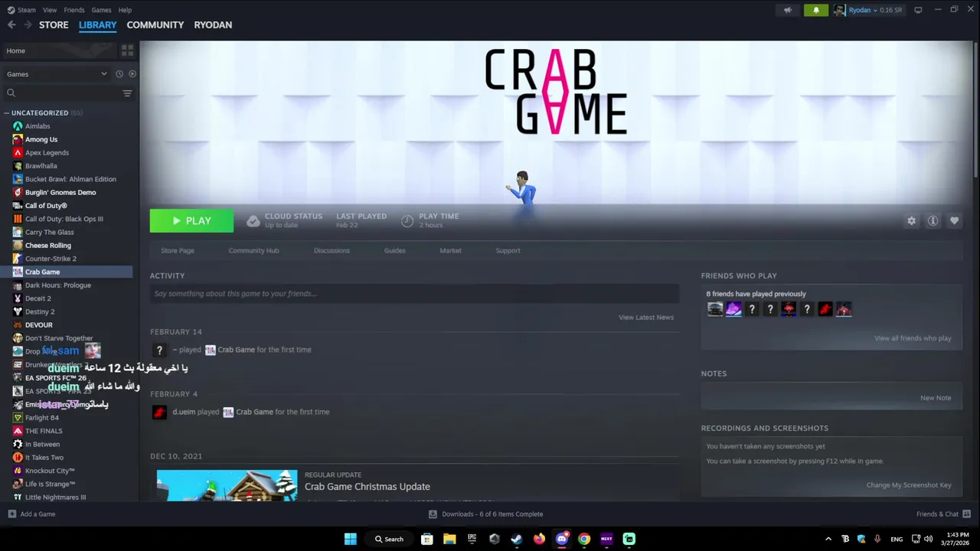Click the first friend avatar in Friends Who Play
This screenshot has width=980, height=551.
(x=715, y=309)
